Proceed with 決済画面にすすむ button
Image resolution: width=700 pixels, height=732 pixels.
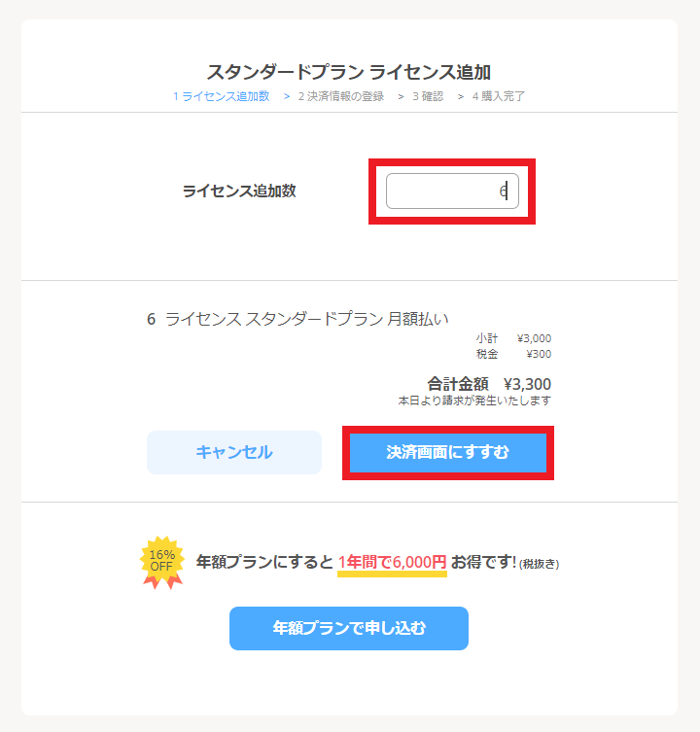pos(447,452)
